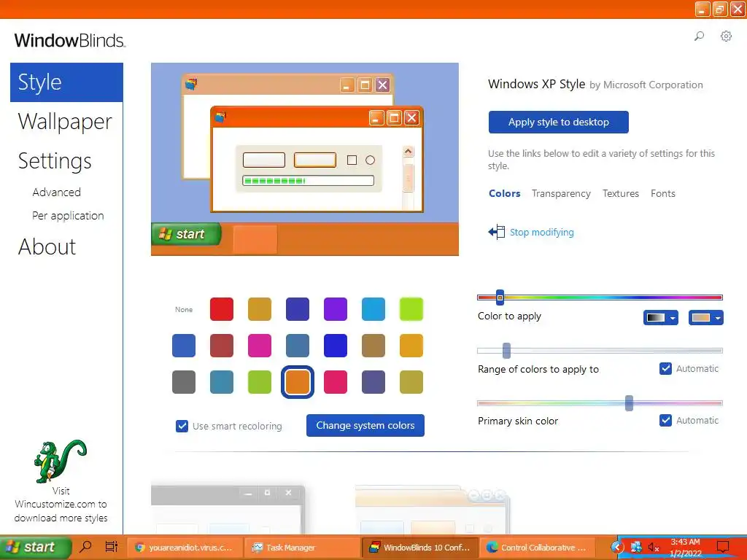This screenshot has width=747, height=560.
Task: Toggle Use smart recoloring checkbox
Action: coord(182,426)
